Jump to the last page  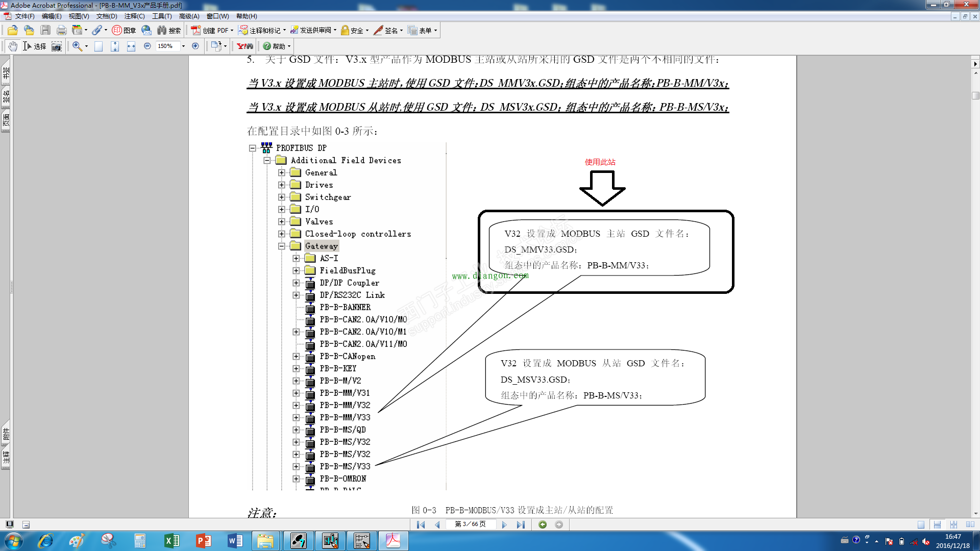pyautogui.click(x=521, y=524)
